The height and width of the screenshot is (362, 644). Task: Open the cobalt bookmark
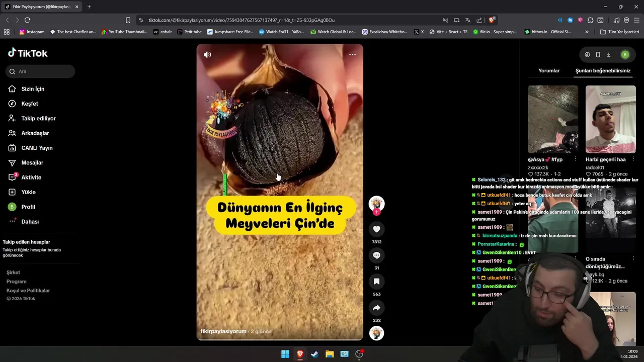tap(163, 32)
